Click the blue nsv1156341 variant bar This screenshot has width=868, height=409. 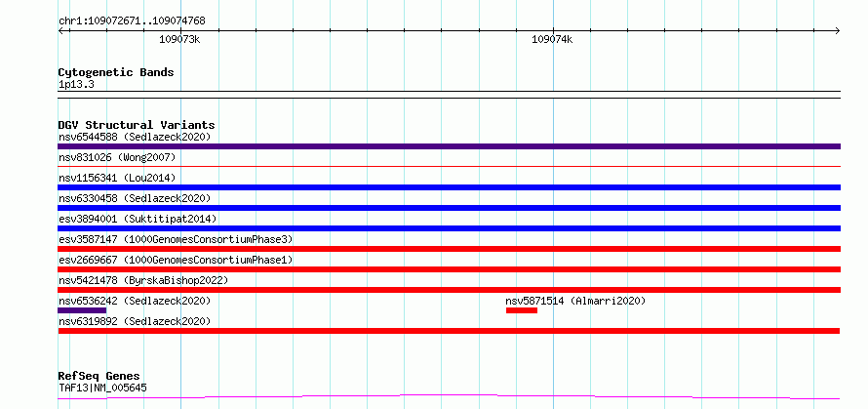coord(449,187)
